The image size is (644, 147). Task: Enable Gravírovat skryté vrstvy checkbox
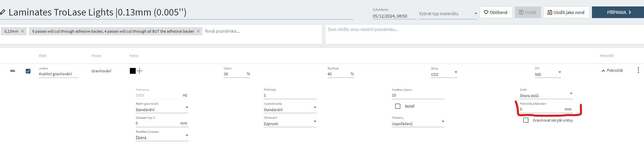point(526,120)
